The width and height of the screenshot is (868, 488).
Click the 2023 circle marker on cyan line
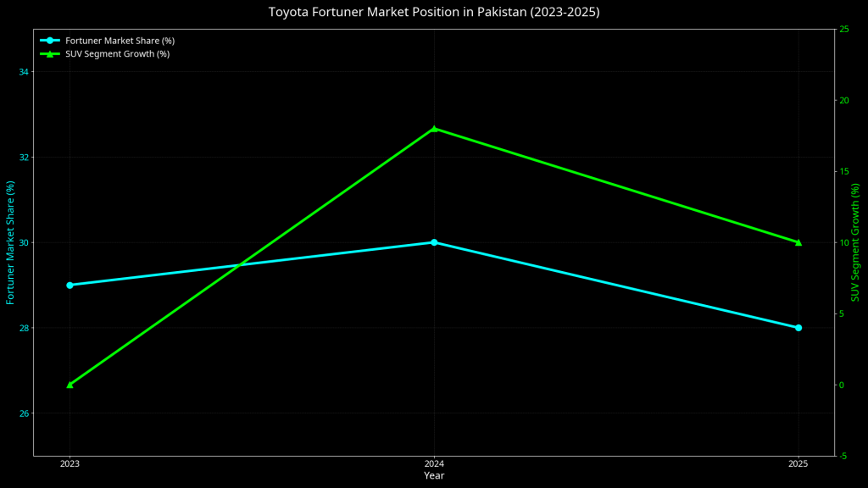click(x=69, y=285)
